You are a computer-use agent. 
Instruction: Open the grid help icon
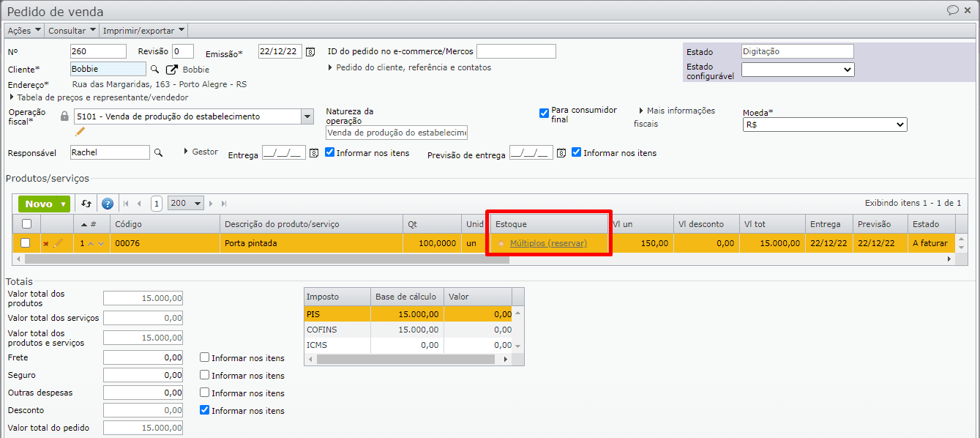108,204
